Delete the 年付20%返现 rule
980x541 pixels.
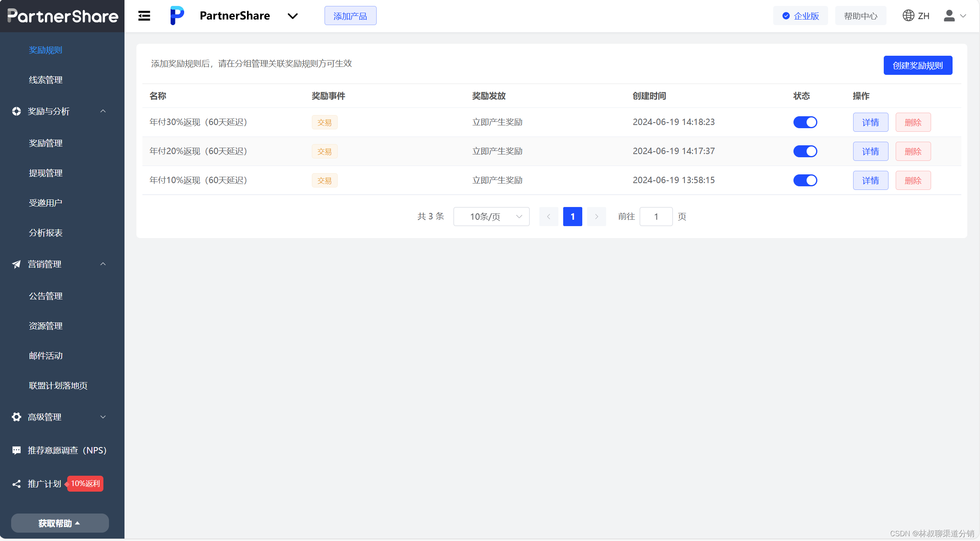click(913, 151)
